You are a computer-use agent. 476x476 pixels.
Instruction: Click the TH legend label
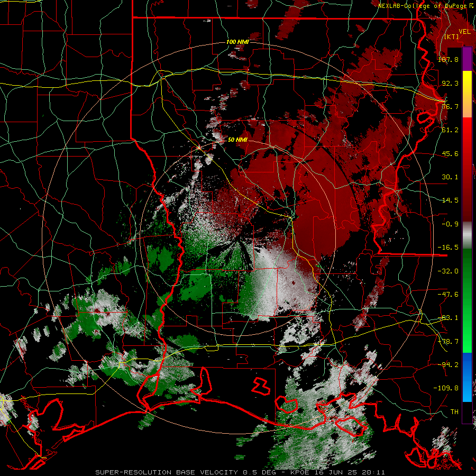tap(454, 412)
